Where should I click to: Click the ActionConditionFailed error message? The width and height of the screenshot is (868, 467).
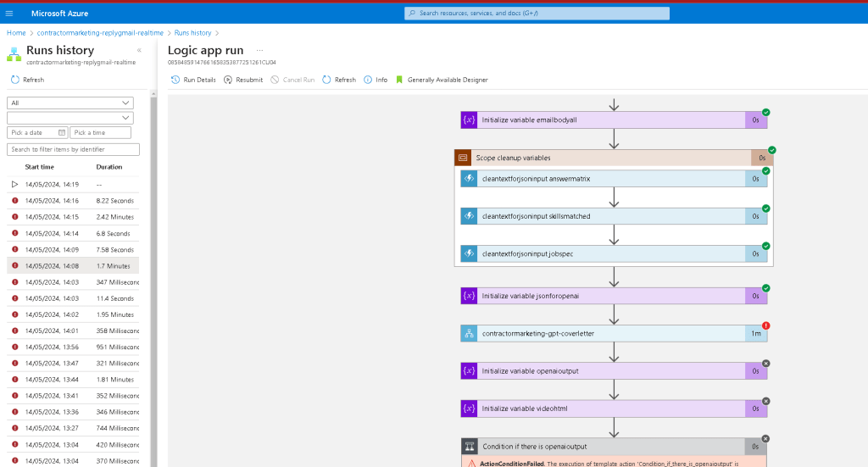pyautogui.click(x=614, y=461)
